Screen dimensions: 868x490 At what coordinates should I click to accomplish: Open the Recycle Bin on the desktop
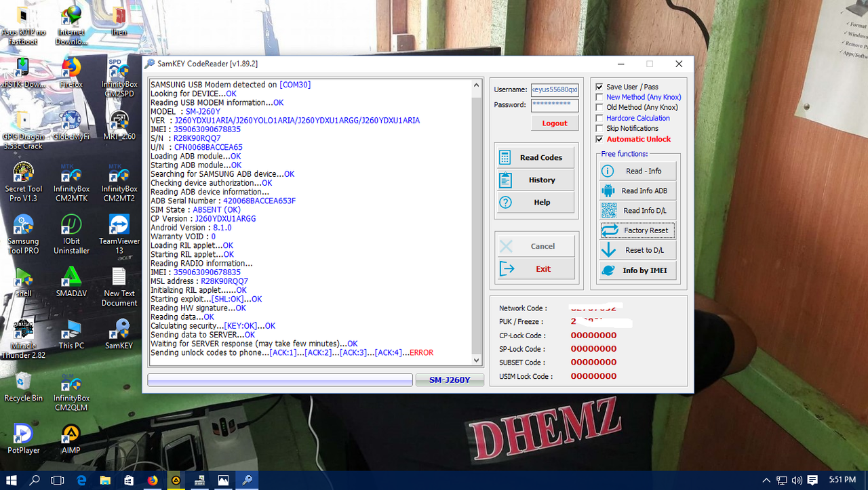(x=23, y=387)
